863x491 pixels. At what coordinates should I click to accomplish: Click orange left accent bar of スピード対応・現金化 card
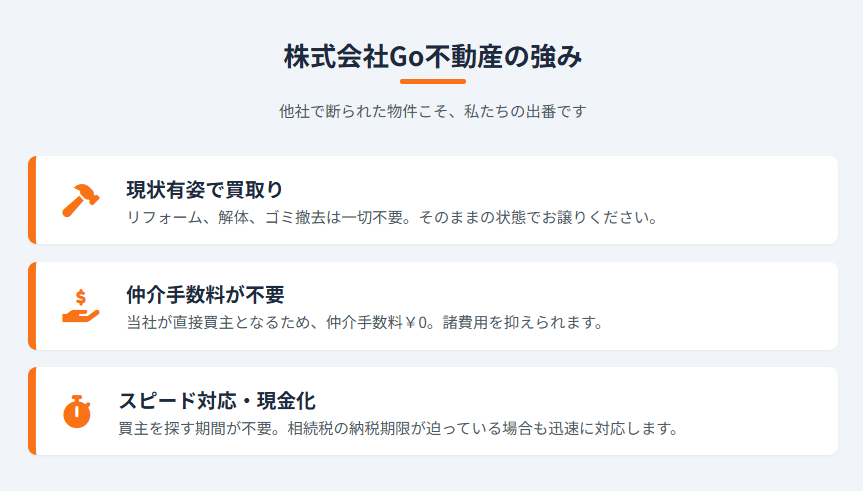[x=32, y=411]
